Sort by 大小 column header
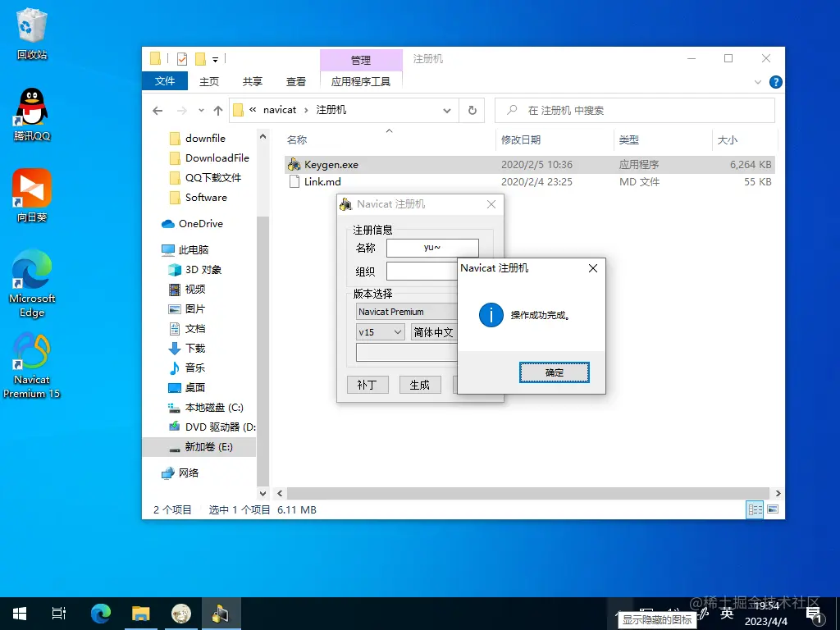This screenshot has height=630, width=840. point(745,139)
